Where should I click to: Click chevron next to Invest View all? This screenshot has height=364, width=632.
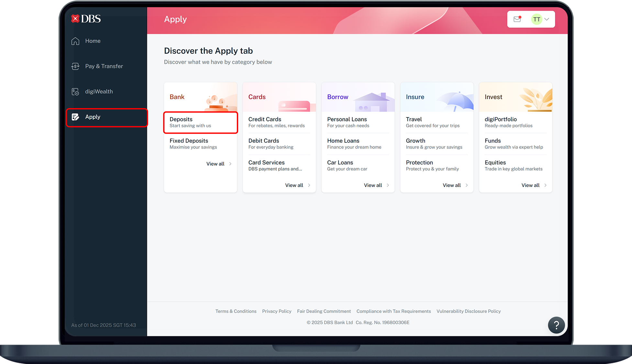click(x=545, y=185)
